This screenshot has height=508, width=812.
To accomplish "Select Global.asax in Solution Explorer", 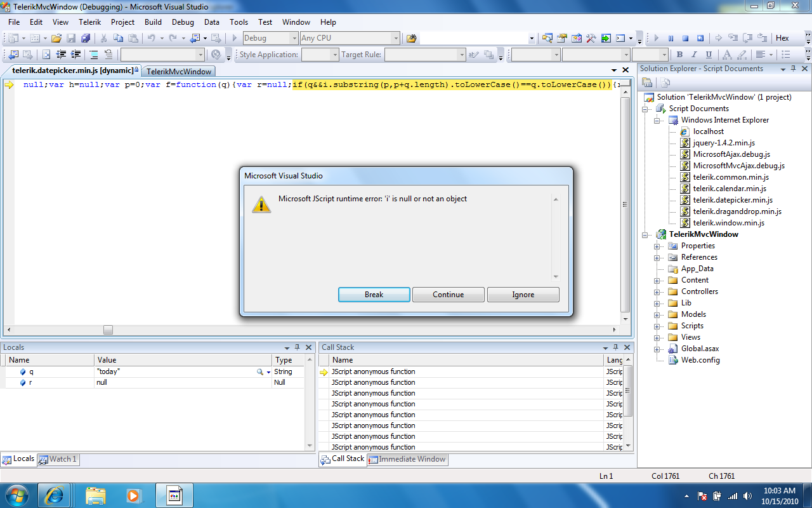I will click(700, 349).
